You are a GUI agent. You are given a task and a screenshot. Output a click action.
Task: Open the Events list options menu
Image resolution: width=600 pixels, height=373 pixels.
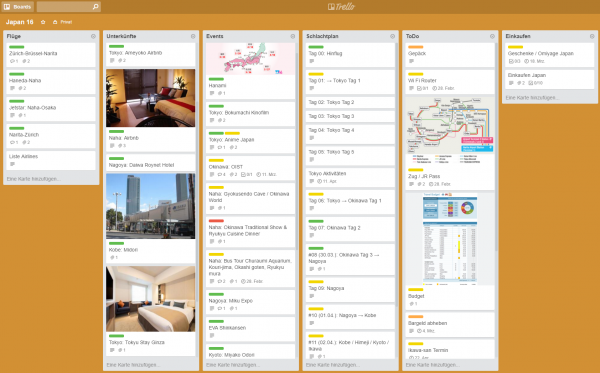click(x=293, y=36)
